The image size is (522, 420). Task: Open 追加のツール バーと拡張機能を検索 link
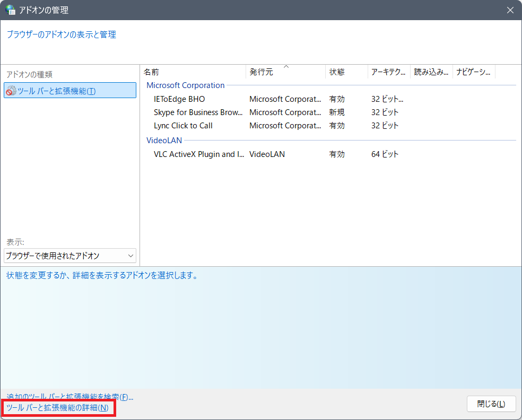click(69, 397)
